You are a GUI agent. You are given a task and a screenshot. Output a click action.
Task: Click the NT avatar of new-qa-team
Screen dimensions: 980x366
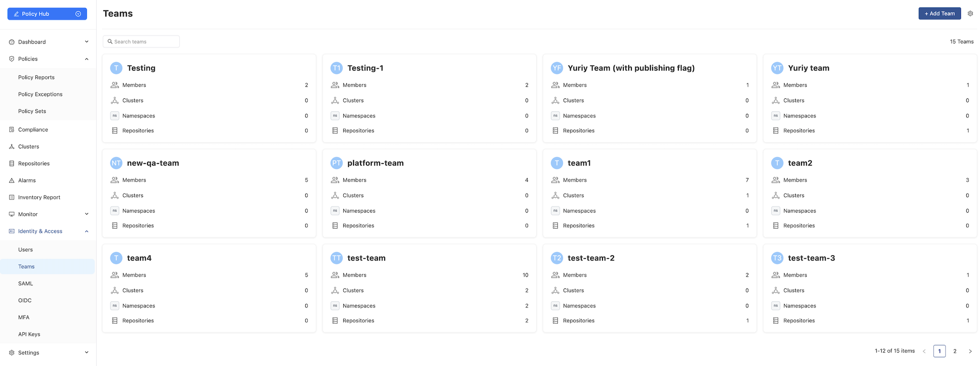116,163
